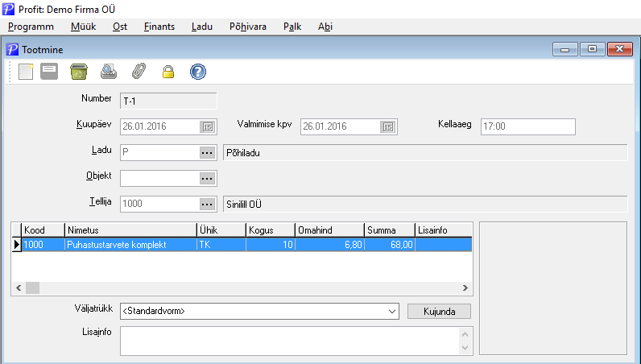Screen dimensions: 641x364
Task: Open the Abi menu
Action: (x=325, y=27)
